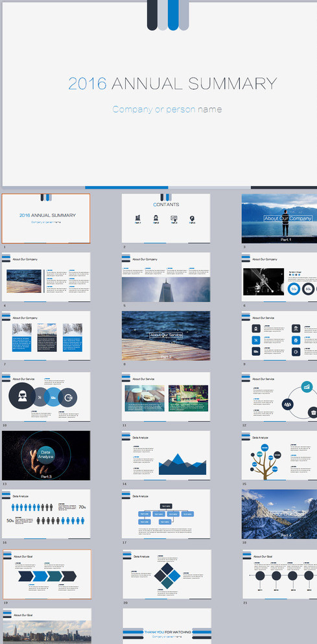Select the dark 60% donut chart on slide 6

[309, 289]
